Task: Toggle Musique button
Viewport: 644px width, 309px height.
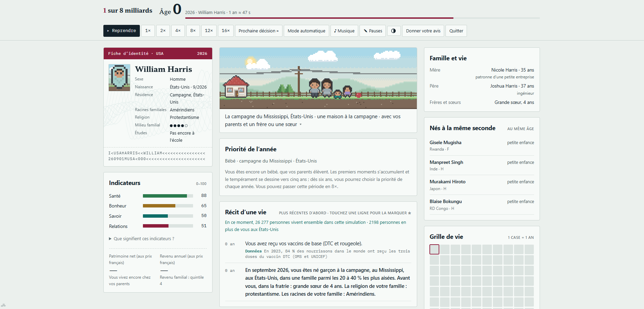Action: pyautogui.click(x=344, y=31)
